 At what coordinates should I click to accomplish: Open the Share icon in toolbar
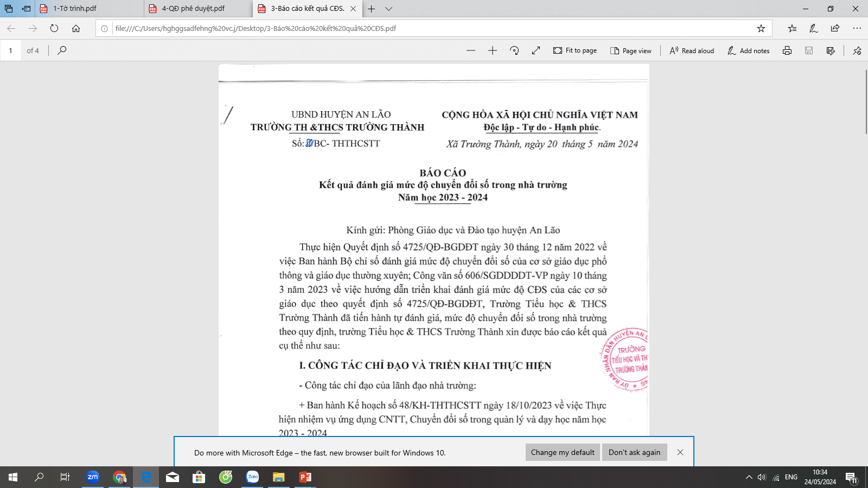[835, 28]
